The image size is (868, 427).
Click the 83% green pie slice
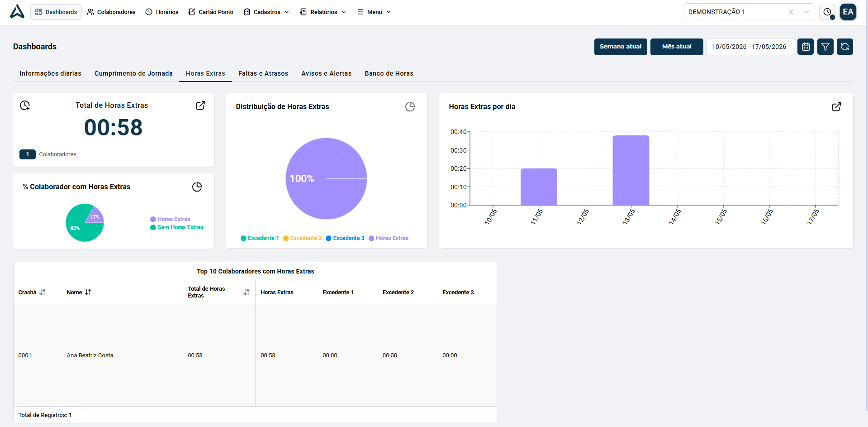[79, 226]
